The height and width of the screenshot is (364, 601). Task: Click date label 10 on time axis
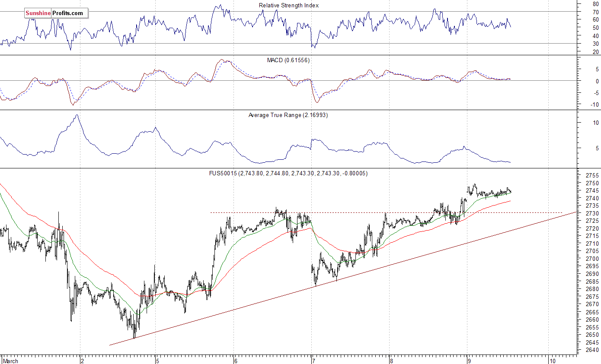coord(552,361)
